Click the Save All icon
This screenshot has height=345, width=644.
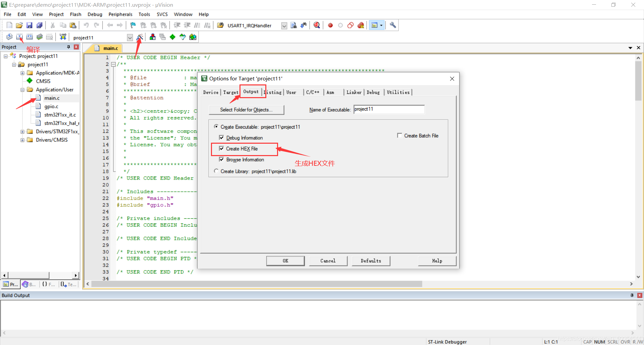click(x=40, y=25)
